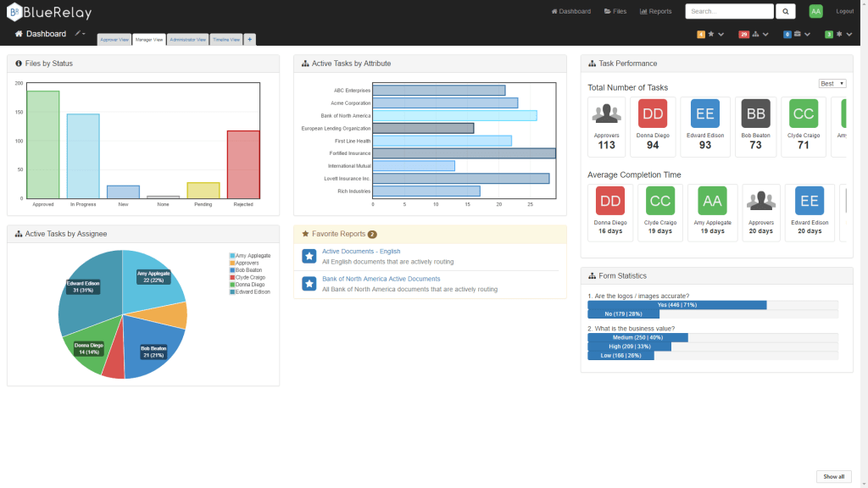Click the star icon for Active Documents - English
The image size is (868, 488).
[309, 256]
